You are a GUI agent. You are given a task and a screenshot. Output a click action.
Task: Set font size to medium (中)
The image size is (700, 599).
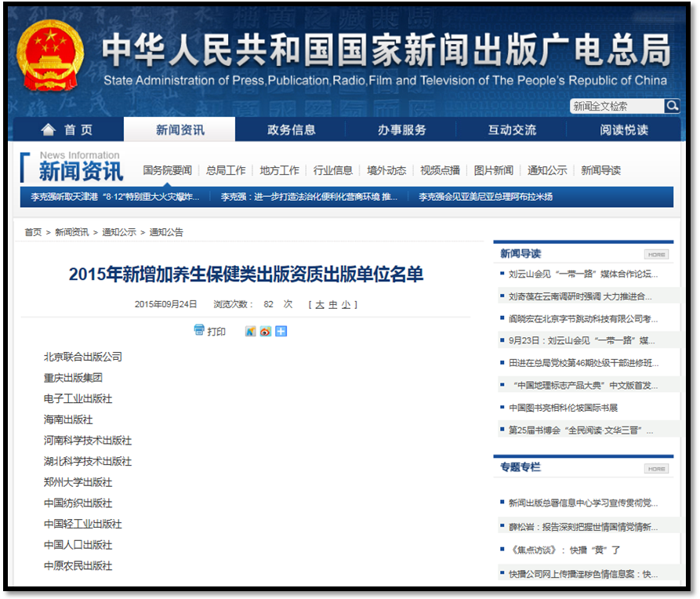(332, 304)
